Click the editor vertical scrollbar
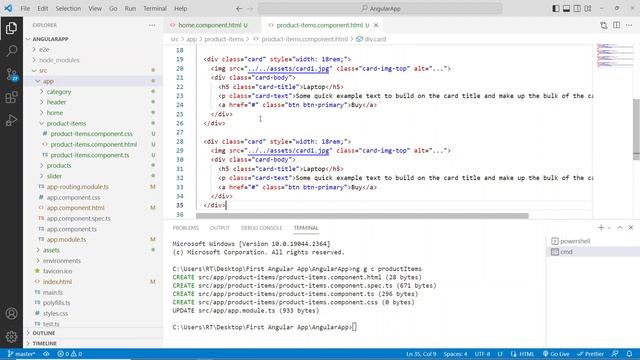Screen dimensions: 640x360 (636, 129)
